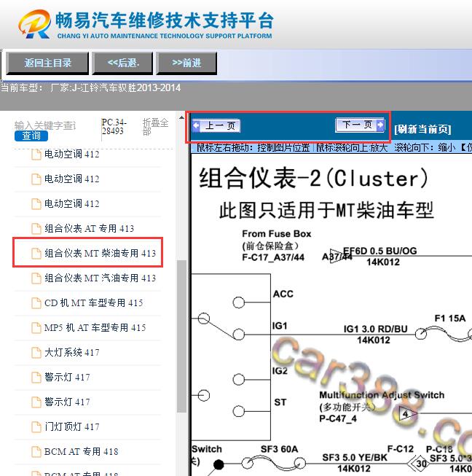This screenshot has height=476, width=472.
Task: Go back with the <<后退 button
Action: pos(122,63)
